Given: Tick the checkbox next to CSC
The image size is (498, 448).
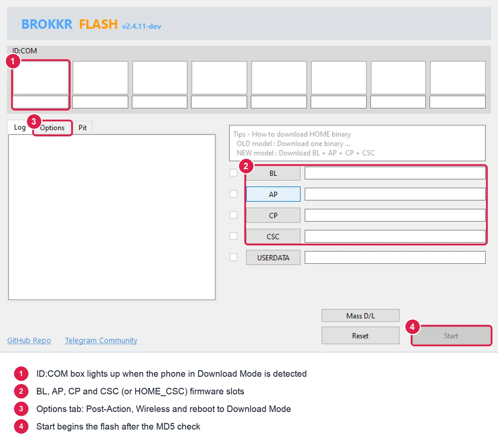Looking at the screenshot, I should click(x=234, y=236).
